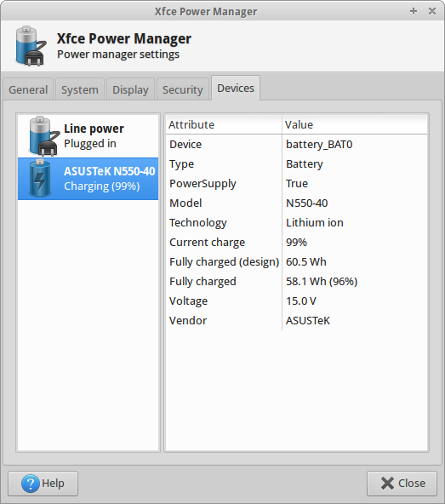Image resolution: width=445 pixels, height=504 pixels.
Task: Select the Device attribute row label
Action: click(185, 145)
